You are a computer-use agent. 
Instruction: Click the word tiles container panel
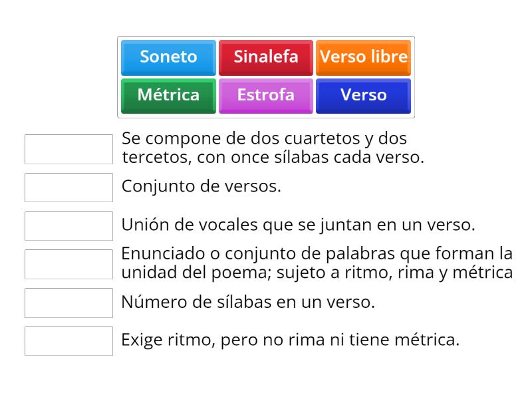tap(266, 76)
